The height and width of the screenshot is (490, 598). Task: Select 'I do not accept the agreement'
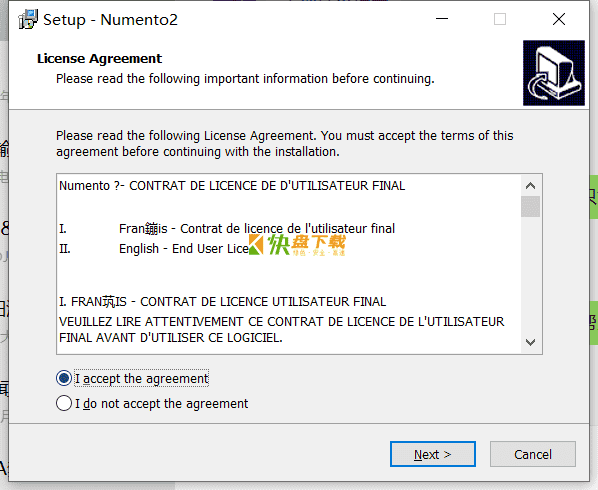pos(64,403)
